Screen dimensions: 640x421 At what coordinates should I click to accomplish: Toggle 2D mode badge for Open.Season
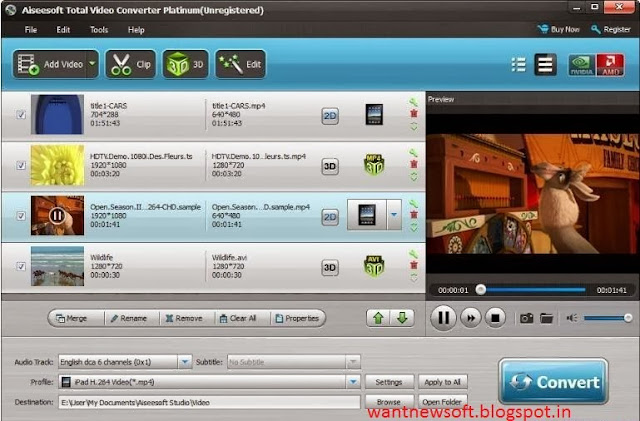(330, 217)
